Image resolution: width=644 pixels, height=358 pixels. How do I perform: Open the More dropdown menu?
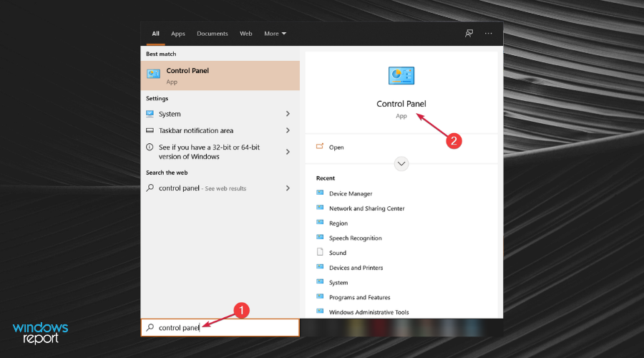click(x=275, y=34)
